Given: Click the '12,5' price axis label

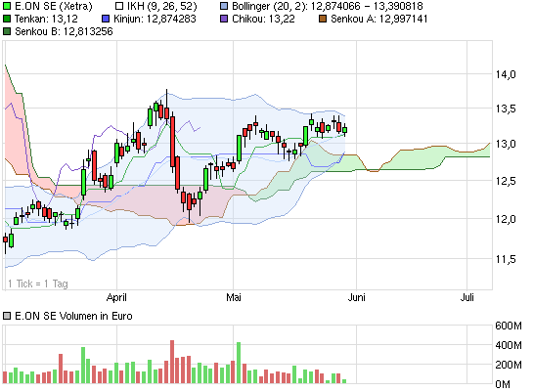Looking at the screenshot, I should pos(506,181).
